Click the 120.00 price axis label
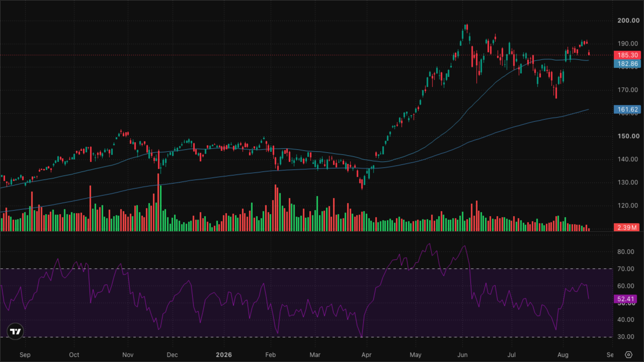Screen dimensions: 644x362 click(x=628, y=206)
